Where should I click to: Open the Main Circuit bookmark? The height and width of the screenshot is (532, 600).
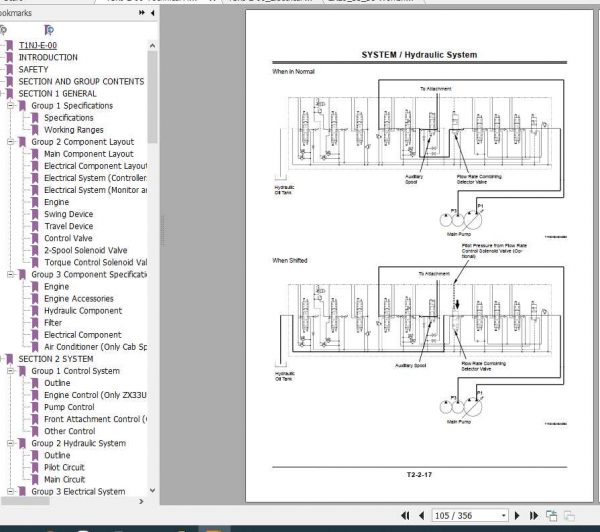pos(64,479)
